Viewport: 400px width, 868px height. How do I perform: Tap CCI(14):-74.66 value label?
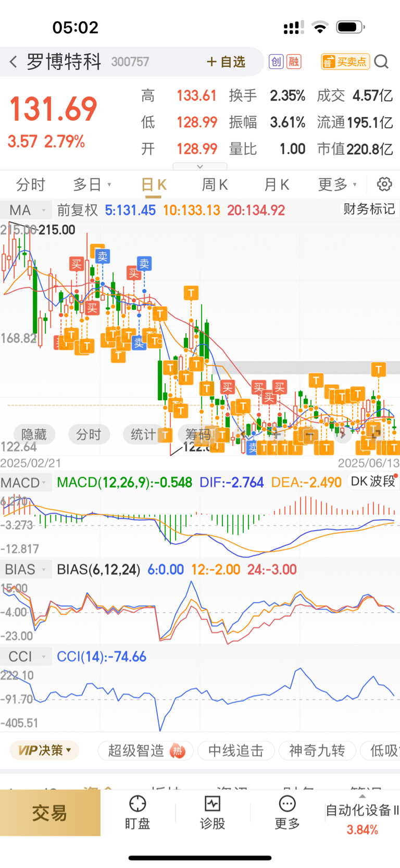tap(102, 657)
